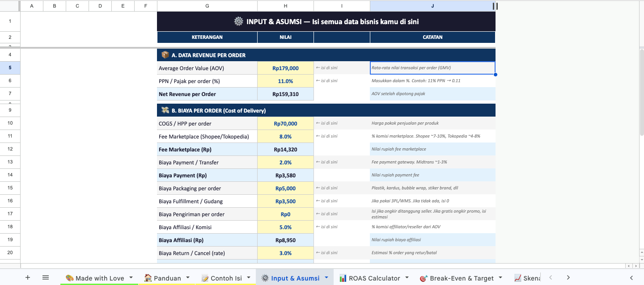
Task: Click the add new sheet plus icon
Action: pos(28,277)
